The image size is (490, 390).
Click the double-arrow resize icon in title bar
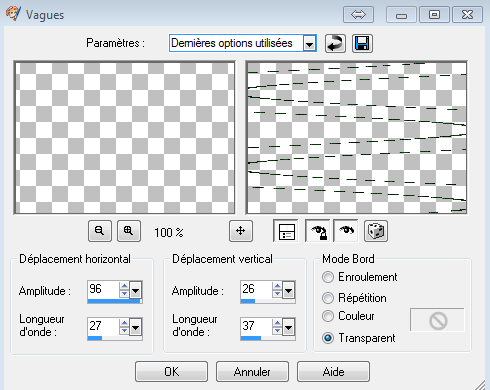358,15
